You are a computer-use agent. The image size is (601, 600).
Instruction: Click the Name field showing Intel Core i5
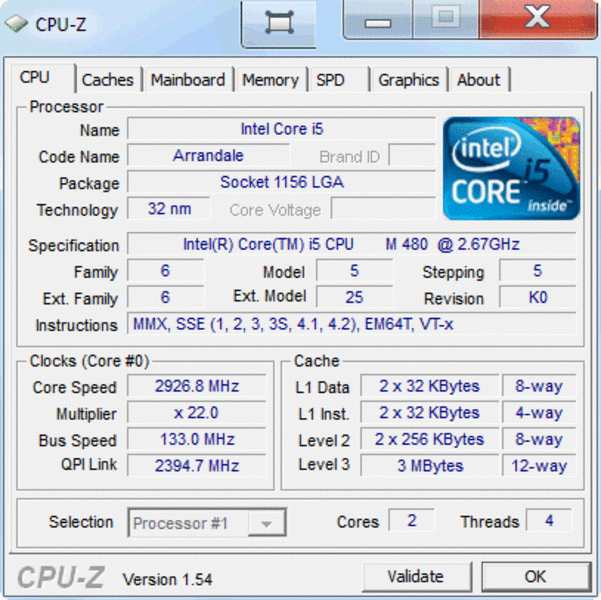(x=282, y=129)
